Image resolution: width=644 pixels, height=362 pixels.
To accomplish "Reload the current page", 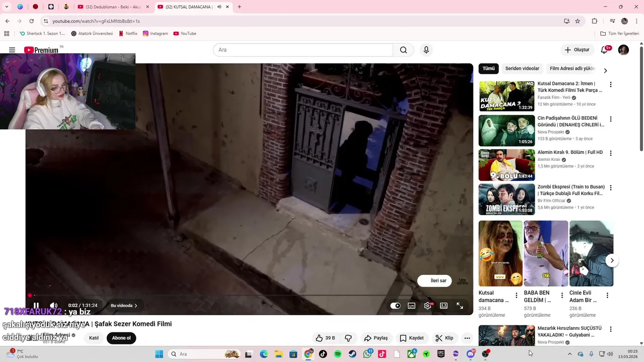I will tap(31, 21).
